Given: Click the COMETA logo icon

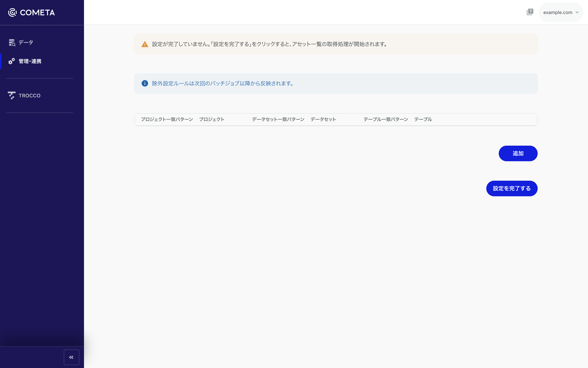Looking at the screenshot, I should (12, 12).
